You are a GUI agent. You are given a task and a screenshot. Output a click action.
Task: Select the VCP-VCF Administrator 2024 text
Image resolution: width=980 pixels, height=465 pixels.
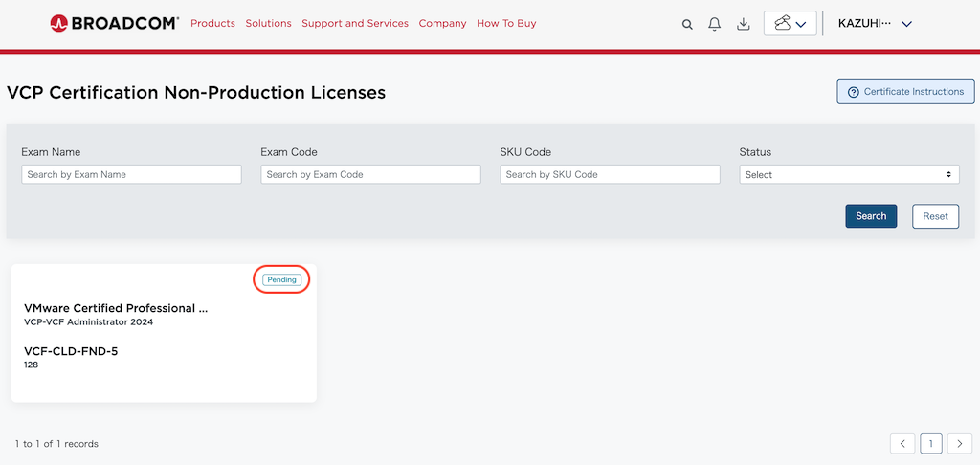pos(88,322)
